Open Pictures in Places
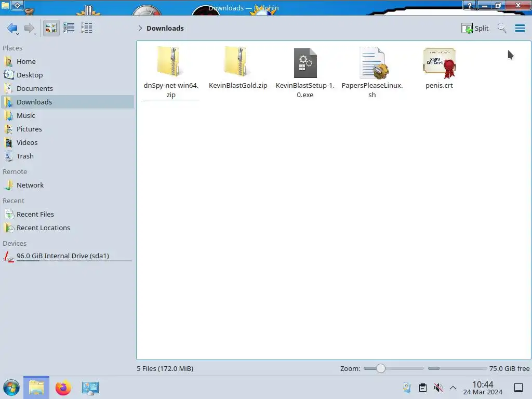This screenshot has width=532, height=399. 68,129
